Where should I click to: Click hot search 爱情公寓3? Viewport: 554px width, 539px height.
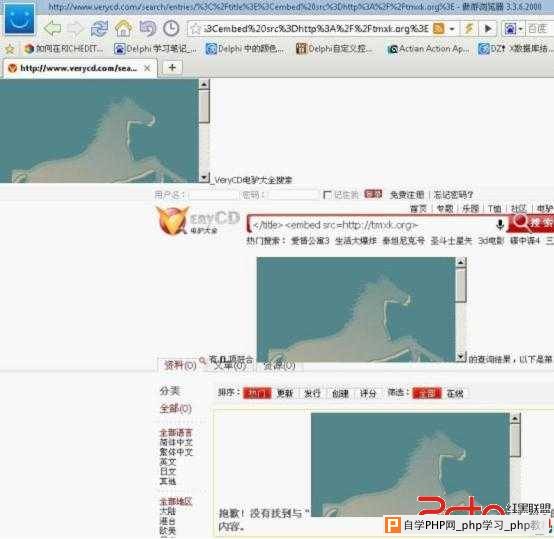[310, 241]
